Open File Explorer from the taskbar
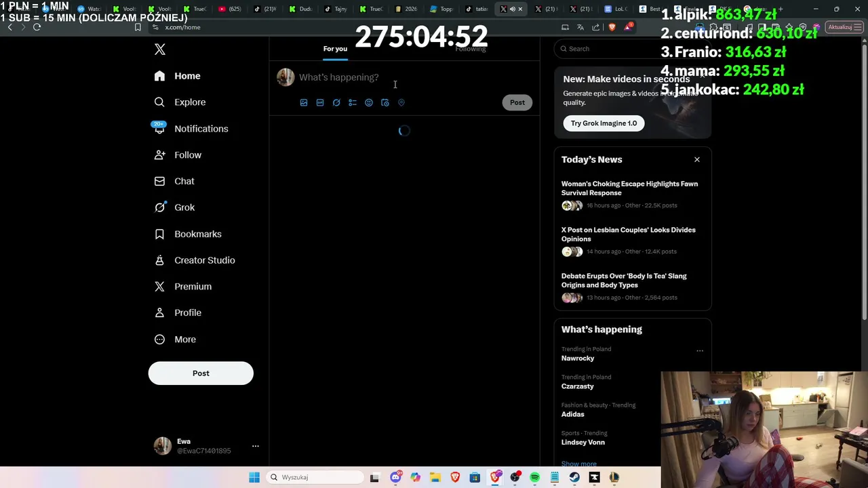868x488 pixels. [x=435, y=477]
